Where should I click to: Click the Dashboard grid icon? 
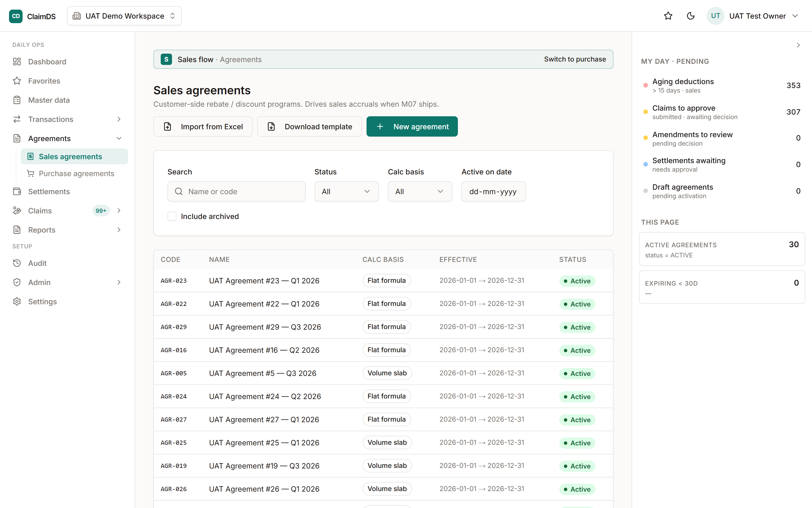point(17,62)
